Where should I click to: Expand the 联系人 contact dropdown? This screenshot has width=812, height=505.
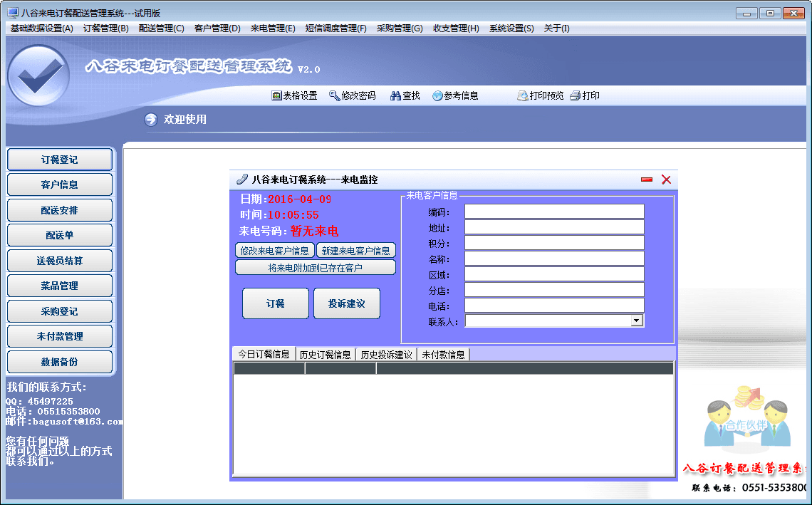pos(637,321)
